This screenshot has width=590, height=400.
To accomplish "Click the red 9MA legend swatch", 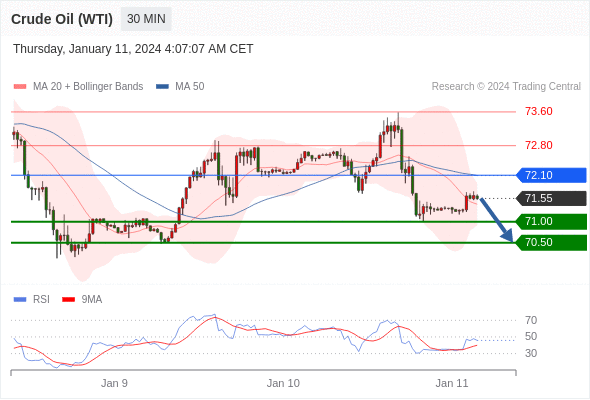I will coord(68,300).
